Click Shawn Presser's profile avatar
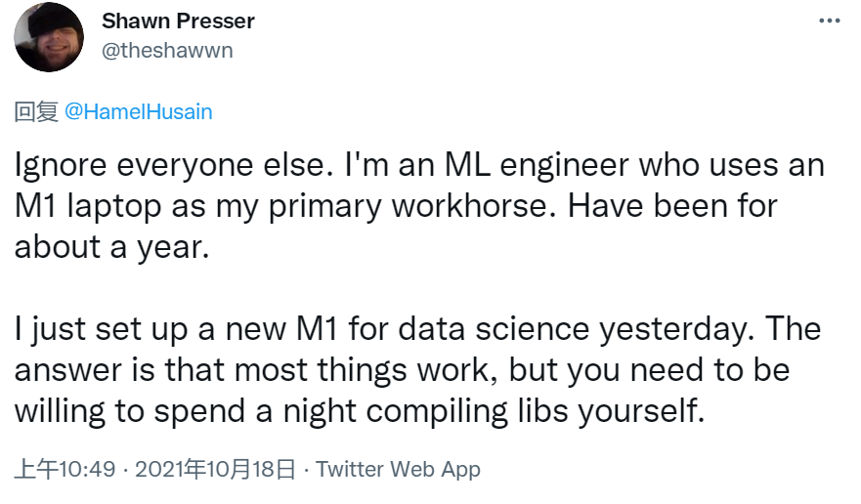Image resolution: width=861 pixels, height=504 pixels. (x=49, y=37)
